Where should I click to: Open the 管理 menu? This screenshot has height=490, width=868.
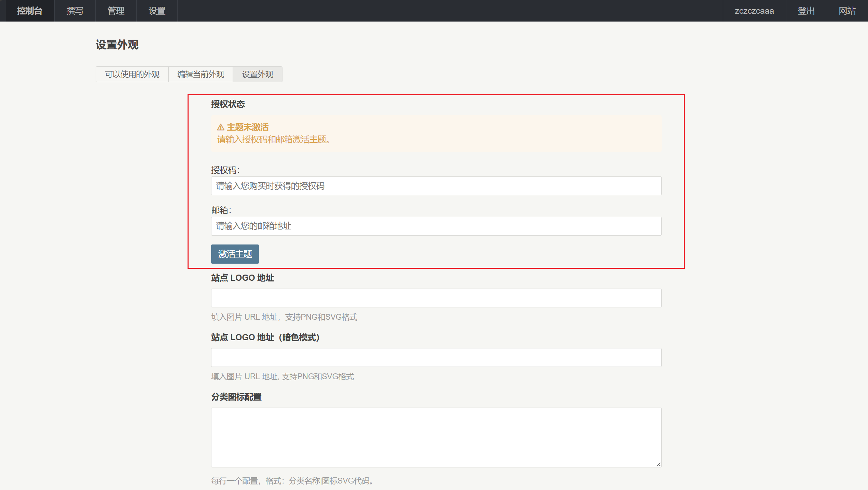(116, 11)
